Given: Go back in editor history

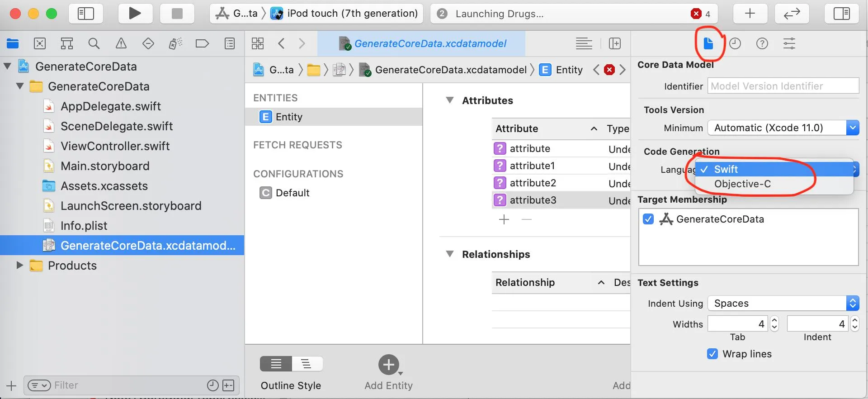Looking at the screenshot, I should tap(281, 43).
